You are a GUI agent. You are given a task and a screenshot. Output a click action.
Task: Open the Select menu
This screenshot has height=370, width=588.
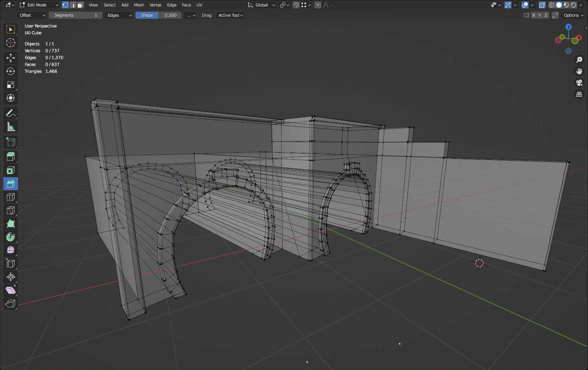pyautogui.click(x=110, y=5)
